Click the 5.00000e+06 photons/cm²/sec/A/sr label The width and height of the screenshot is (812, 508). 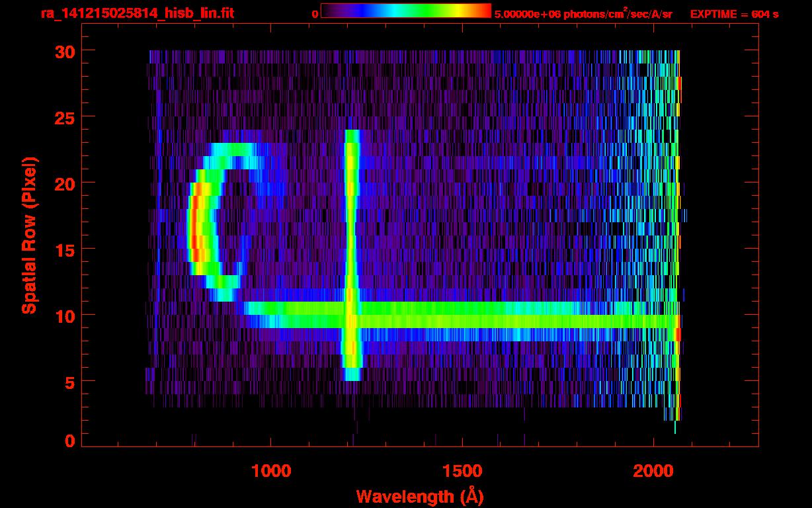tap(583, 13)
